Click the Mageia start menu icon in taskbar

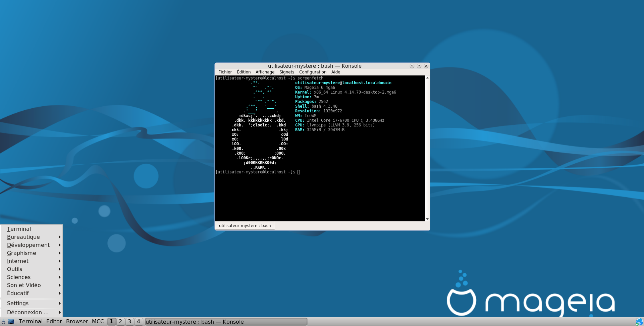3,322
